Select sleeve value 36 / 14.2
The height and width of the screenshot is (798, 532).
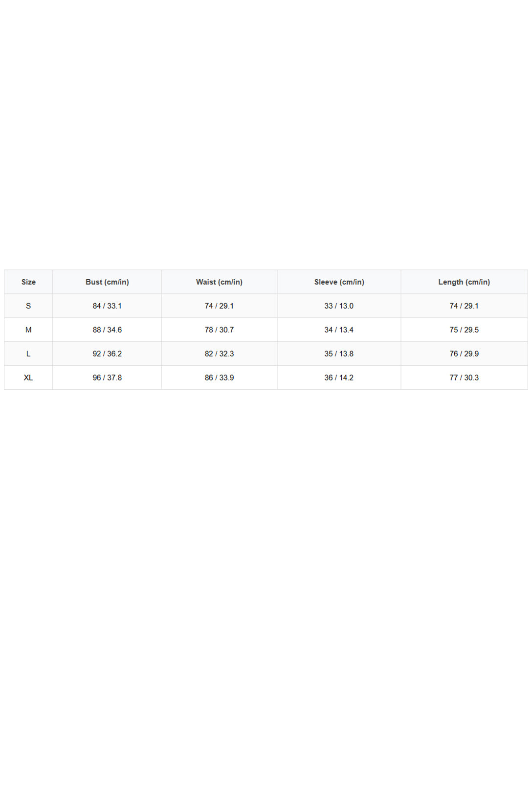click(339, 377)
